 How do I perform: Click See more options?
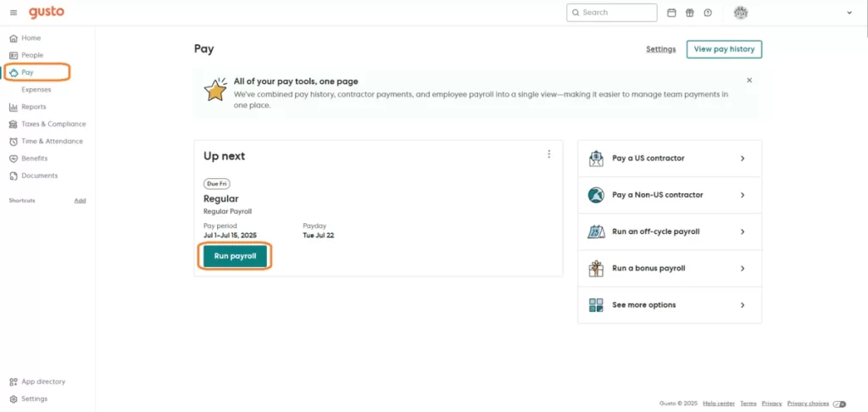pos(670,304)
